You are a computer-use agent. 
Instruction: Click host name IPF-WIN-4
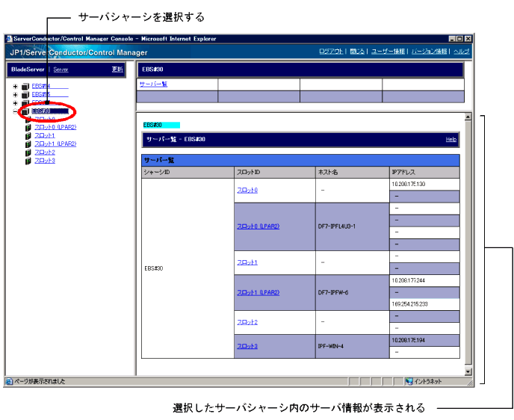(x=331, y=346)
